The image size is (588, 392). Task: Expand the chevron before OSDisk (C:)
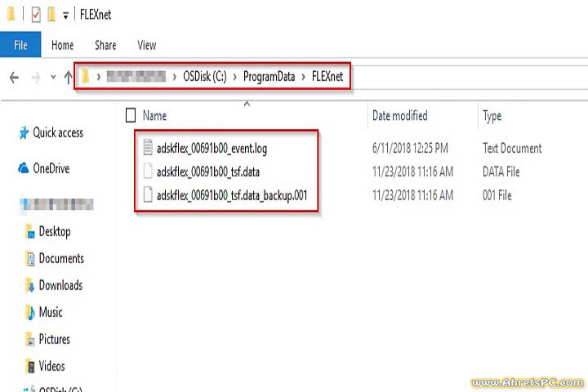175,77
